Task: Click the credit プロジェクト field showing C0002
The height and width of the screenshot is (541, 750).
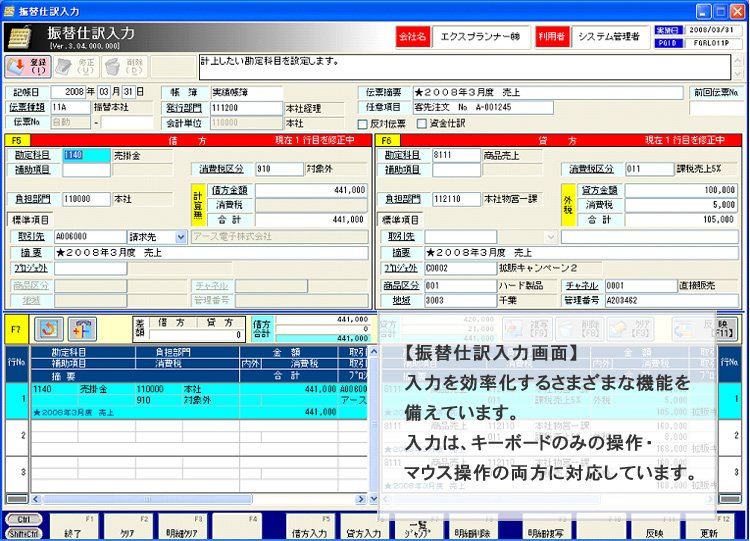Action: coord(460,268)
